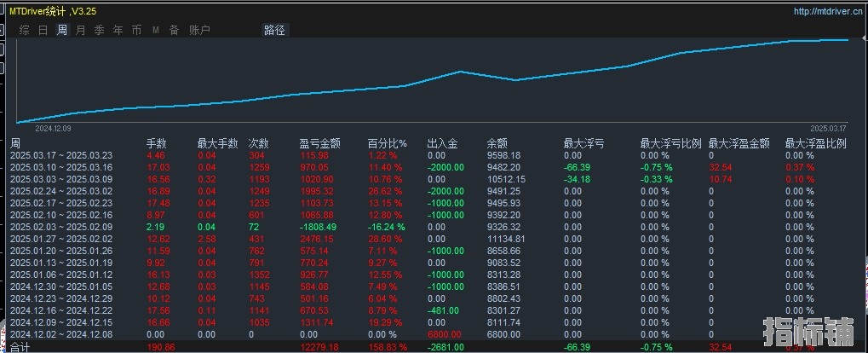Image resolution: width=868 pixels, height=353 pixels.
Task: Click the 2024.12.09 chart start date
Action: coord(53,128)
